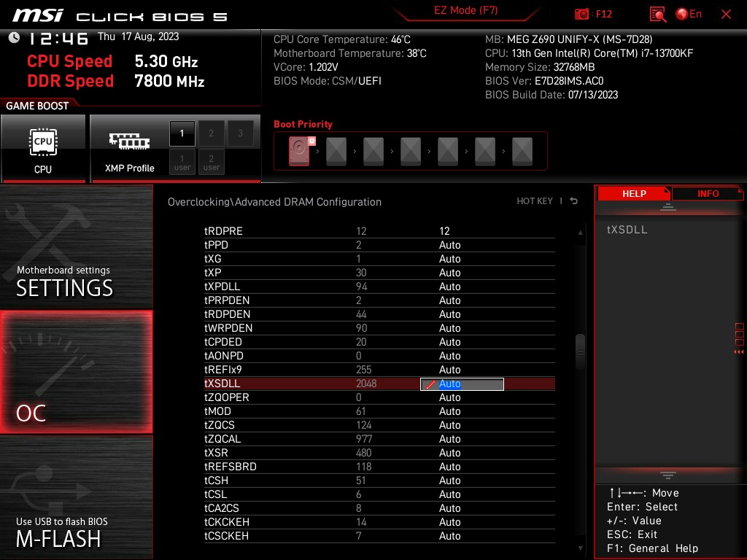Click the Overclocking\Advanced DRAM Configuration breadcrumb

274,202
